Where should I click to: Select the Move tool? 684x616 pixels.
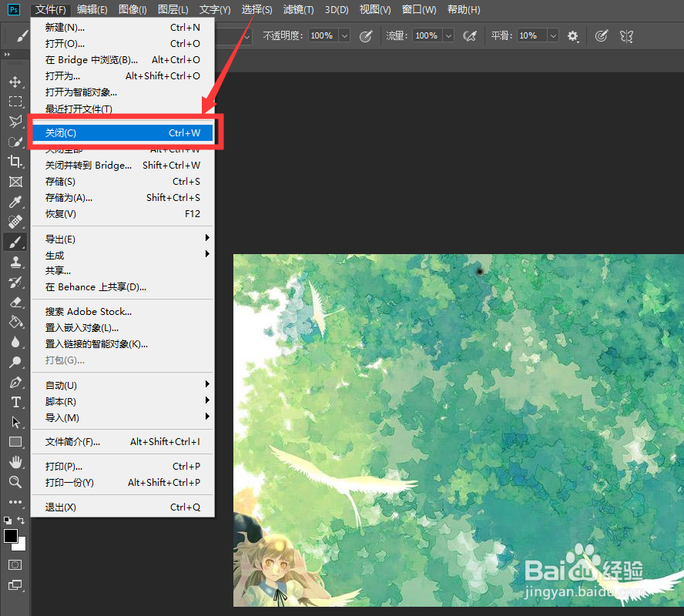[15, 82]
